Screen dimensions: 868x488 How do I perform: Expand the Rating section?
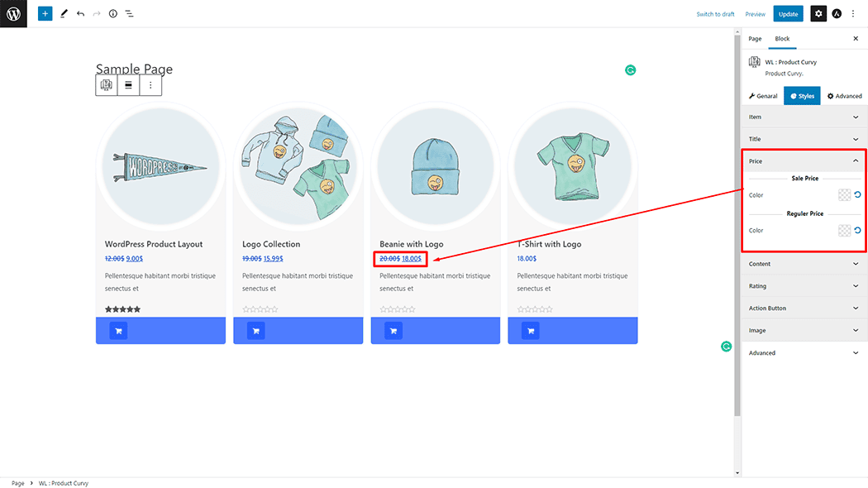(x=856, y=286)
